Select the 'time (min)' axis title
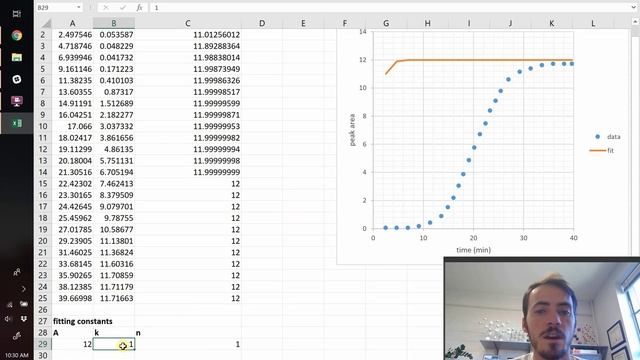This screenshot has height=360, width=640. point(473,250)
